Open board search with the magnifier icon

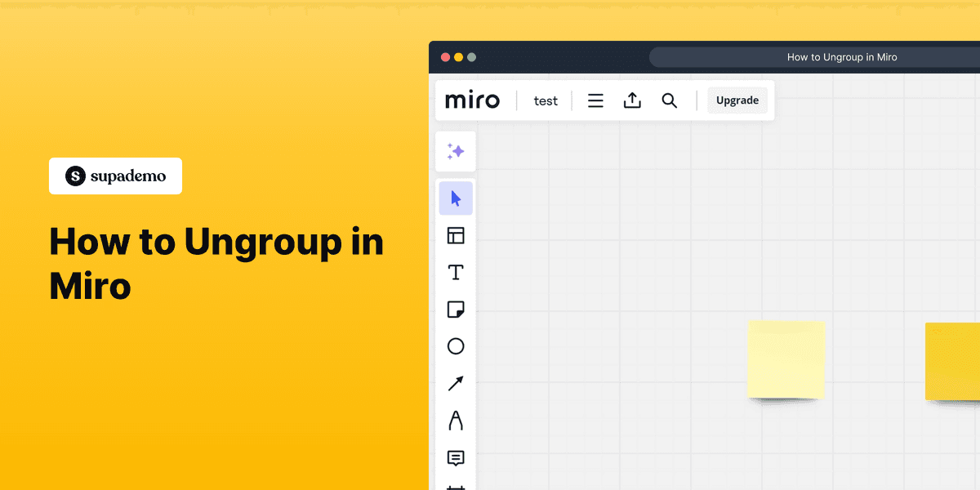[669, 100]
